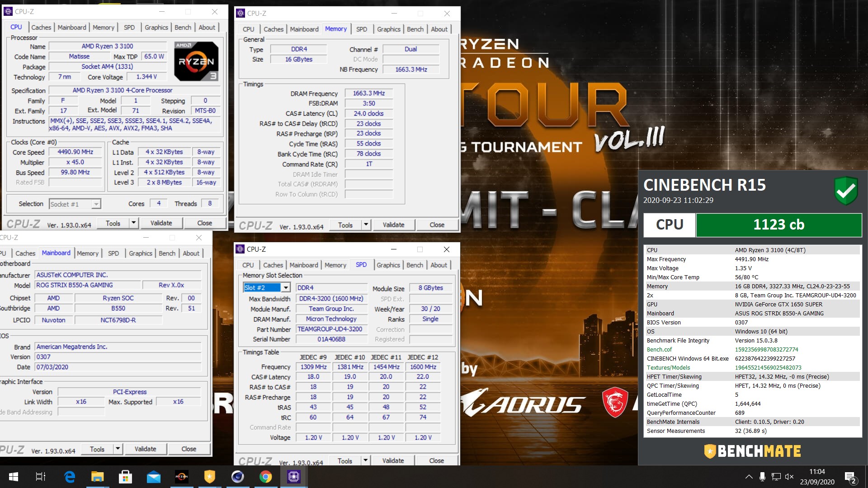Click CAS# Latency 24.0 clocks value
Viewport: 868px width, 488px height.
click(369, 113)
